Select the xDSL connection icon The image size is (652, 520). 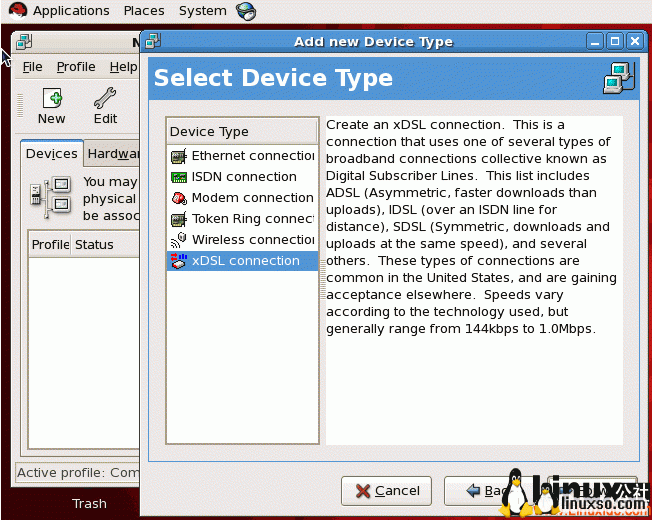pos(179,261)
